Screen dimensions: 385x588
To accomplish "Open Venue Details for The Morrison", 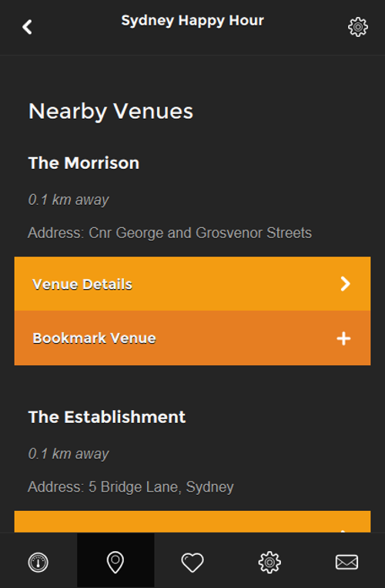I will tap(192, 284).
